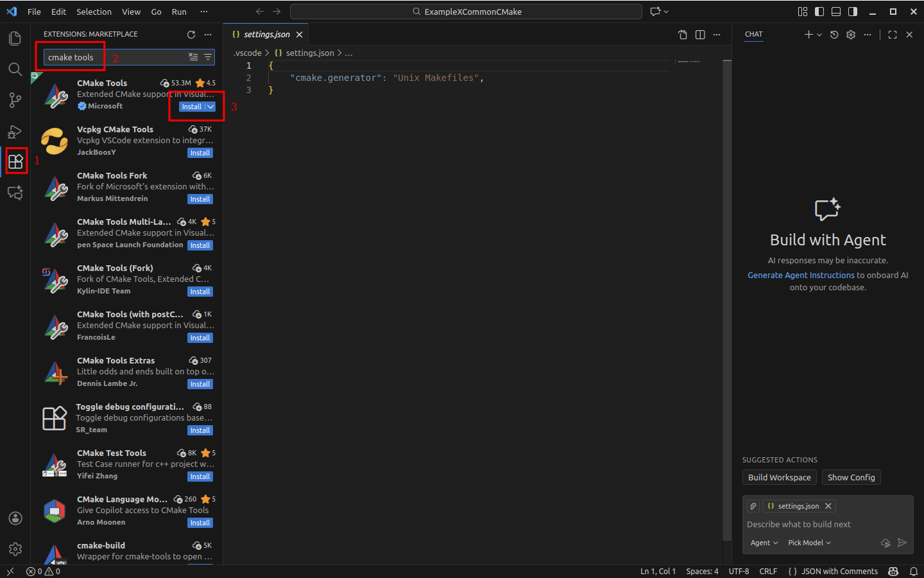This screenshot has width=924, height=578.
Task: Refresh the extensions marketplace list
Action: pos(191,35)
